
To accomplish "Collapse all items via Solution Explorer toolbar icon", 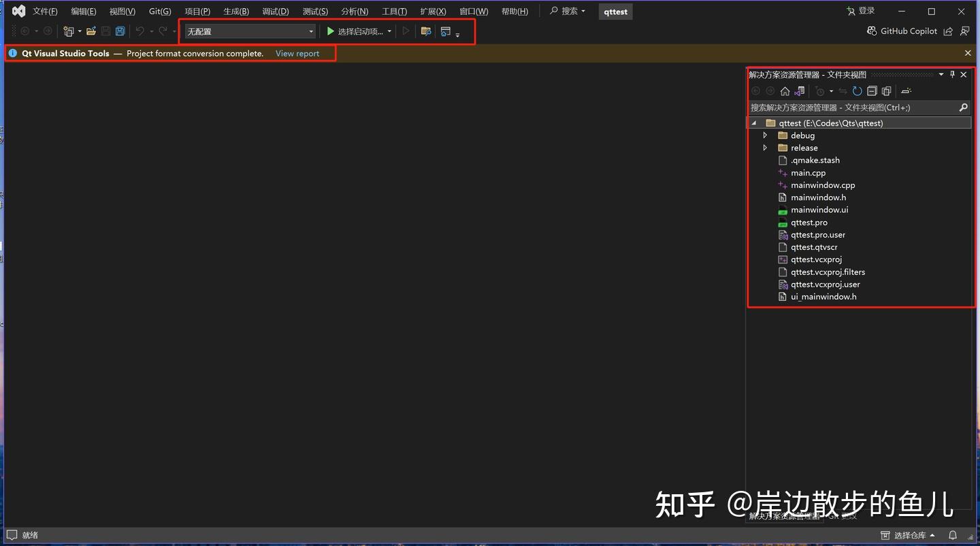I will click(x=872, y=91).
